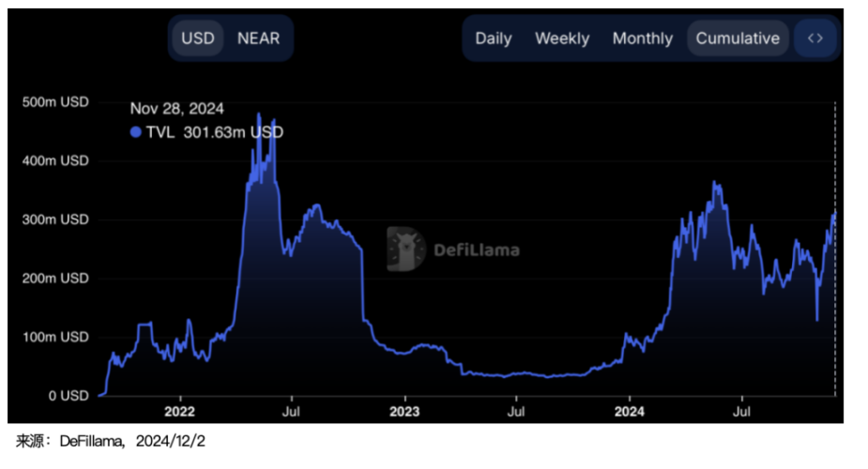Click the blue TVL legend dot
The width and height of the screenshot is (868, 469).
tap(136, 132)
